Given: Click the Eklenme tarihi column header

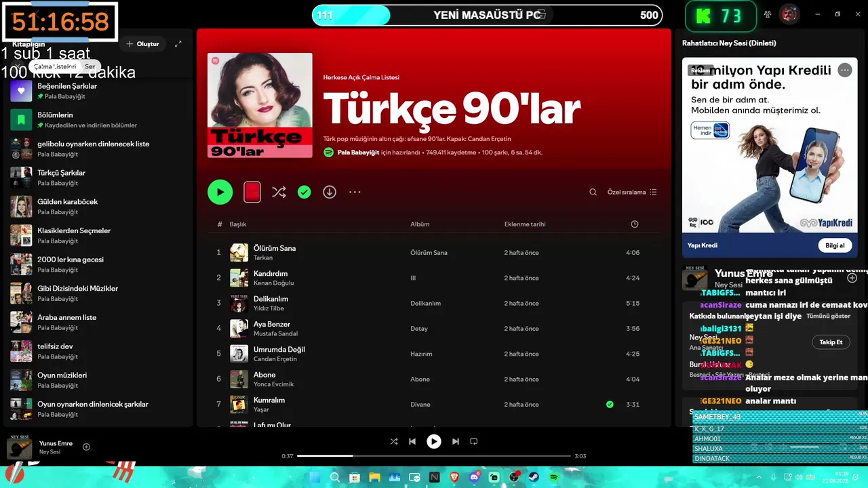Looking at the screenshot, I should click(x=525, y=224).
